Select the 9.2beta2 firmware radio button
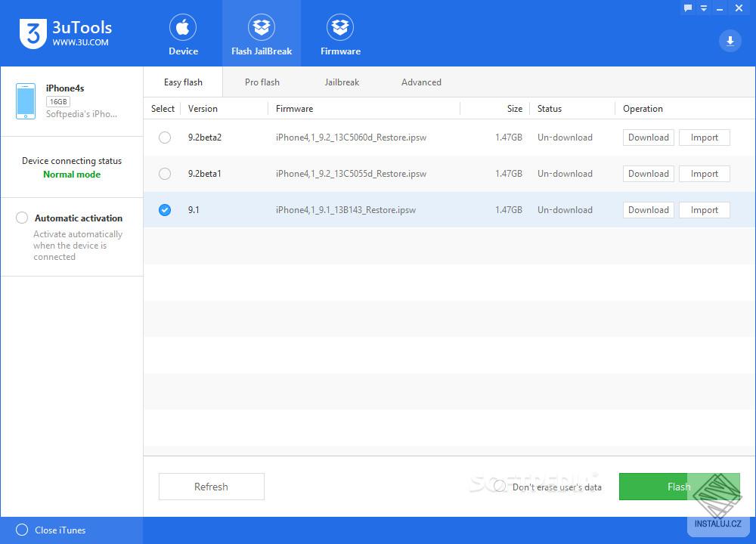This screenshot has width=756, height=544. click(x=164, y=138)
